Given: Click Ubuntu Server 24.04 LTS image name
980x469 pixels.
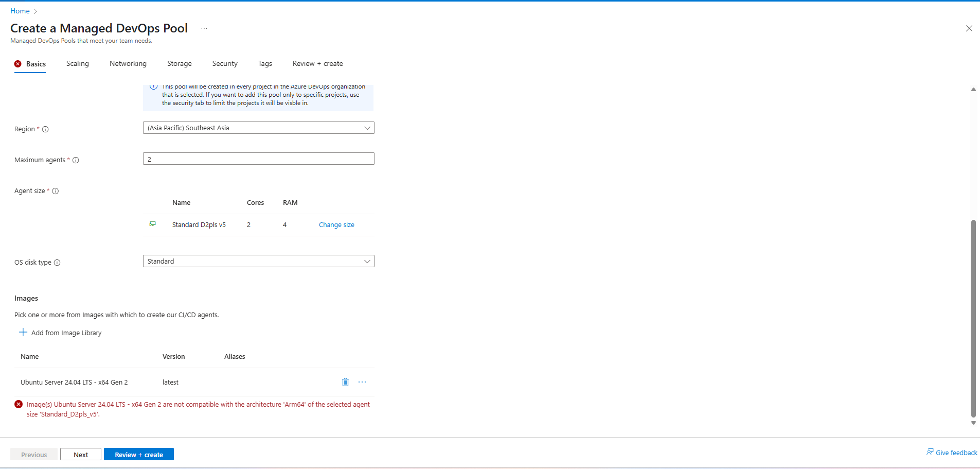Looking at the screenshot, I should pos(74,382).
